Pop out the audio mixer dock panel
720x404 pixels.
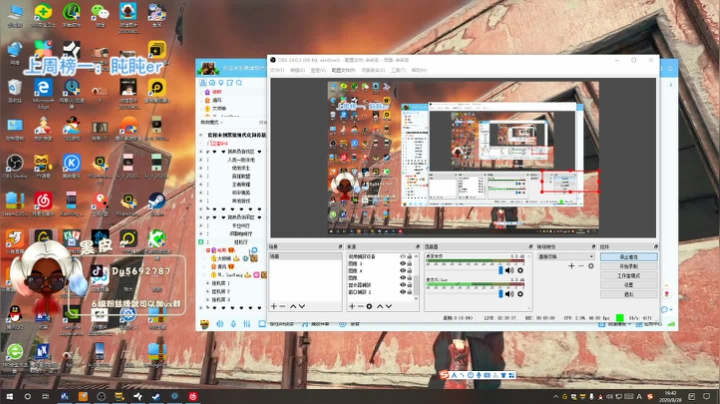pos(530,247)
